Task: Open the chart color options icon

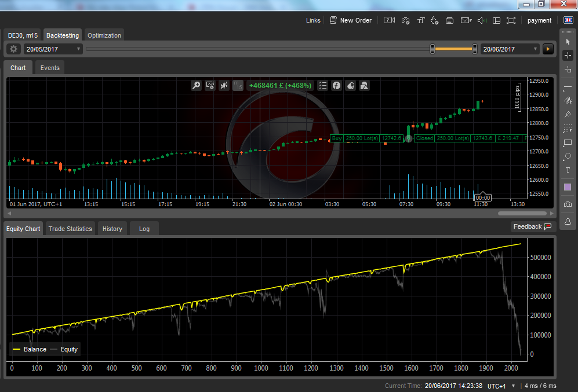Action: point(351,86)
